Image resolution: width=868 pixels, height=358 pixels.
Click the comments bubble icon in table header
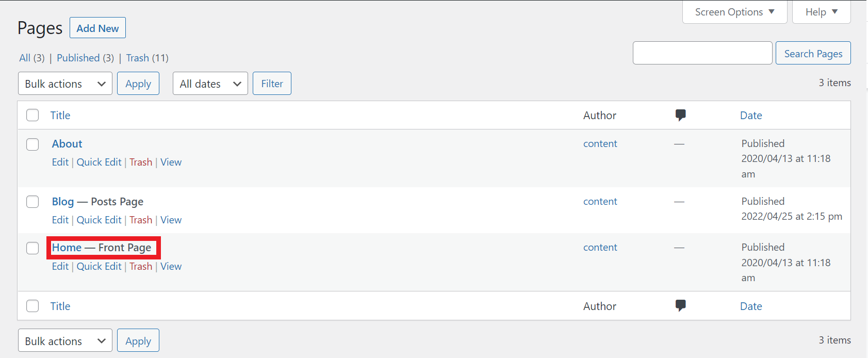(x=680, y=115)
